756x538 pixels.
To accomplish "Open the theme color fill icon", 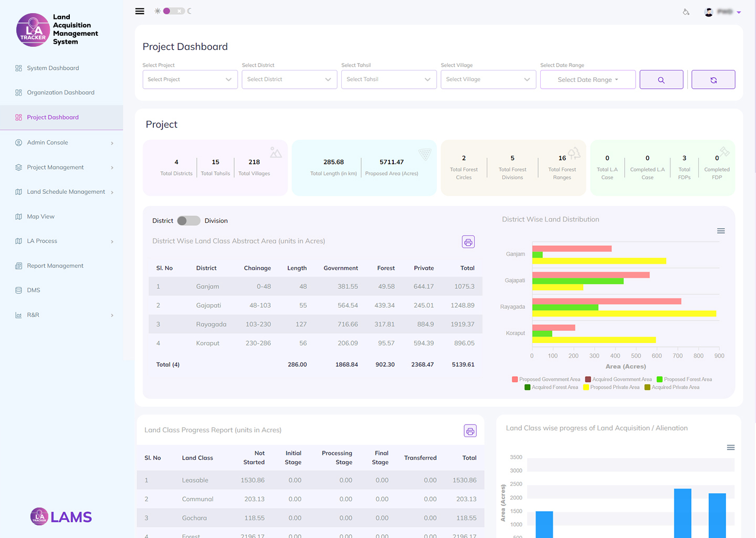I will coord(686,12).
